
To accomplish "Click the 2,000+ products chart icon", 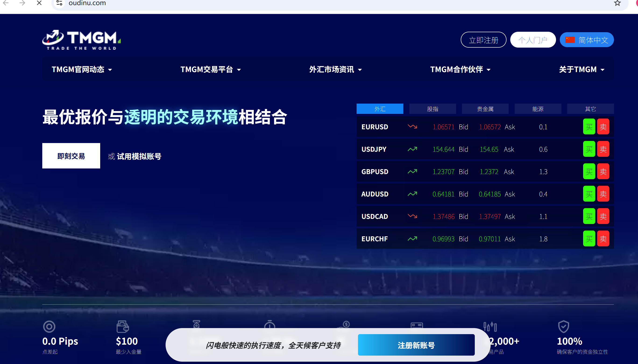I will pos(490,326).
